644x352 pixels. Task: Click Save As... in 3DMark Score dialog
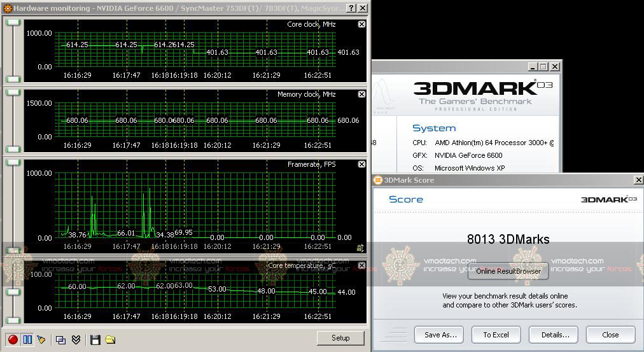point(439,335)
